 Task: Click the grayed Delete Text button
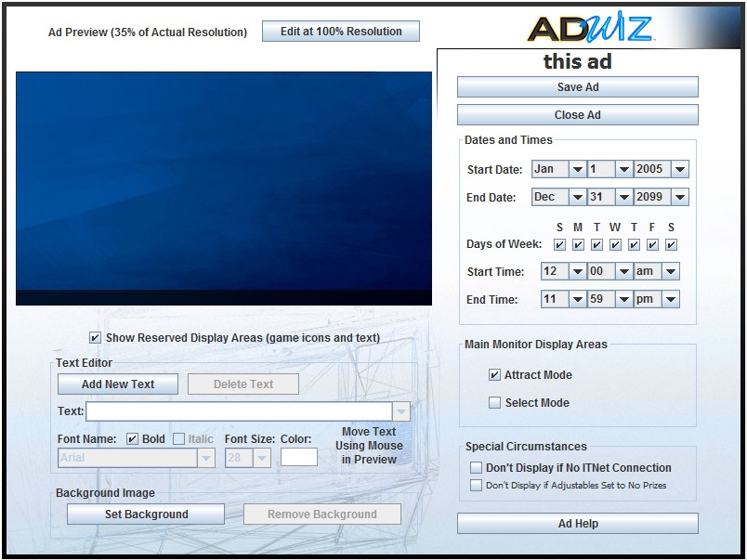[x=243, y=384]
